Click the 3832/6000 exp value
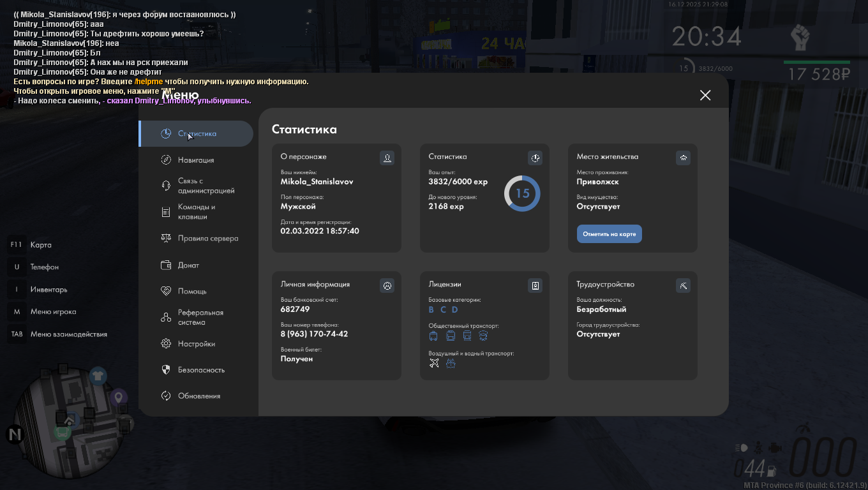Image resolution: width=868 pixels, height=490 pixels. pyautogui.click(x=458, y=181)
